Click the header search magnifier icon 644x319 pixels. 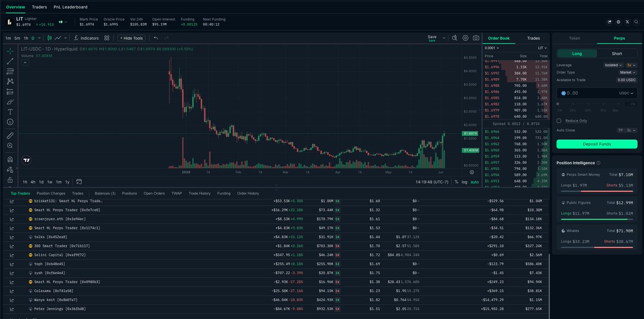pyautogui.click(x=635, y=22)
